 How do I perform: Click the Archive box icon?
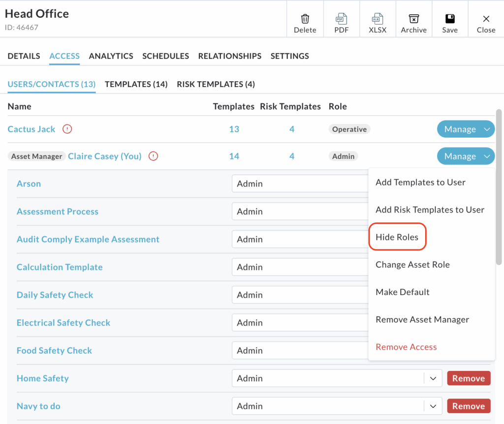point(414,19)
